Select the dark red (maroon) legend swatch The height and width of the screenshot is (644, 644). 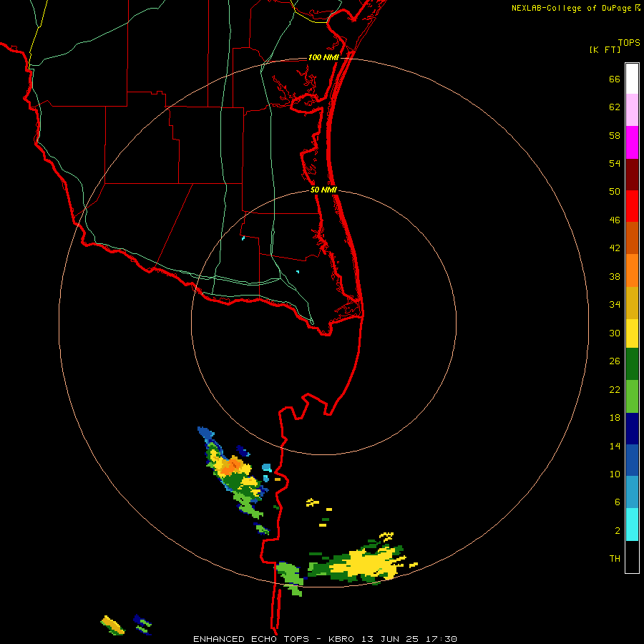coord(632,175)
